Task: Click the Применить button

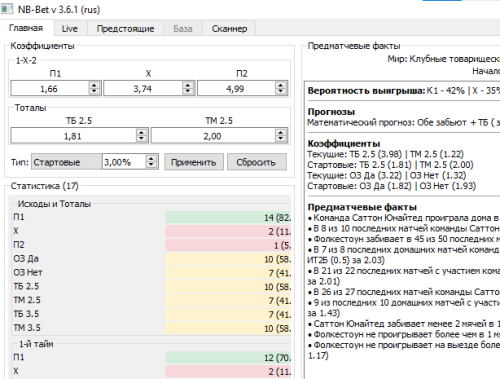Action: 194,162
